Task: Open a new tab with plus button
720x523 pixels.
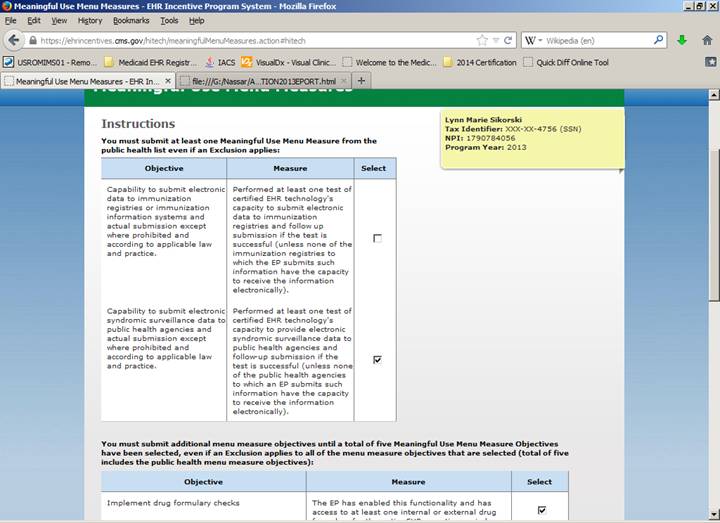Action: [x=362, y=80]
